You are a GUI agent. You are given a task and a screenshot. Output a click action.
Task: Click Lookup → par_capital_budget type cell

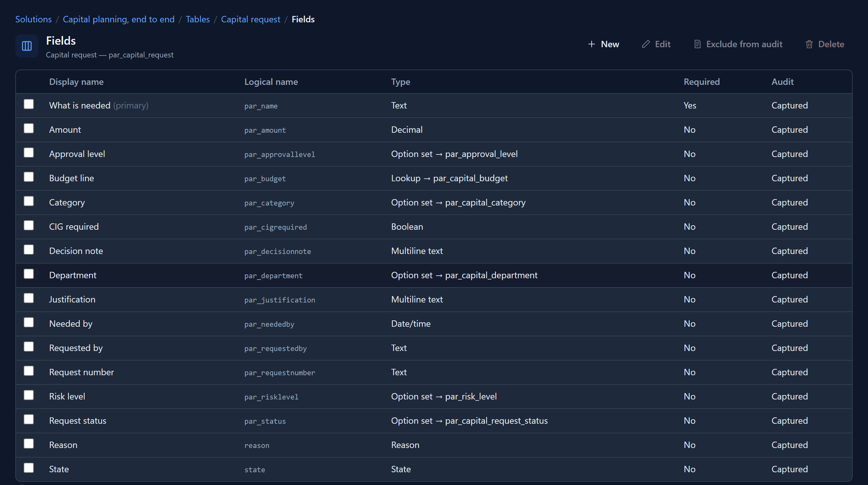(449, 178)
